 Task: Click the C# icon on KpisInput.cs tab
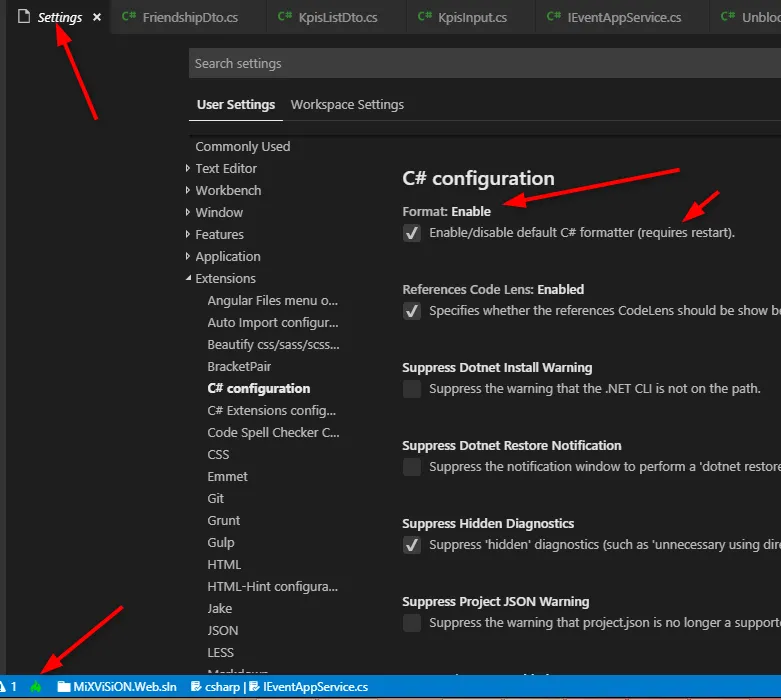425,16
